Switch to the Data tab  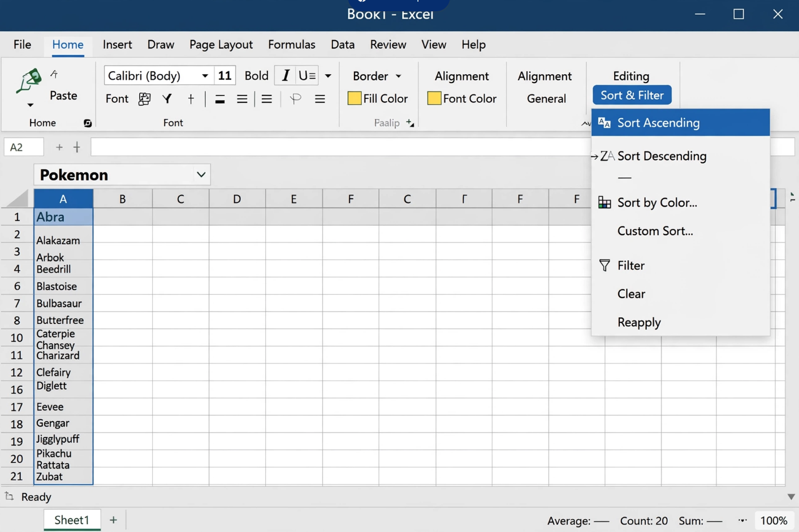[x=343, y=45]
